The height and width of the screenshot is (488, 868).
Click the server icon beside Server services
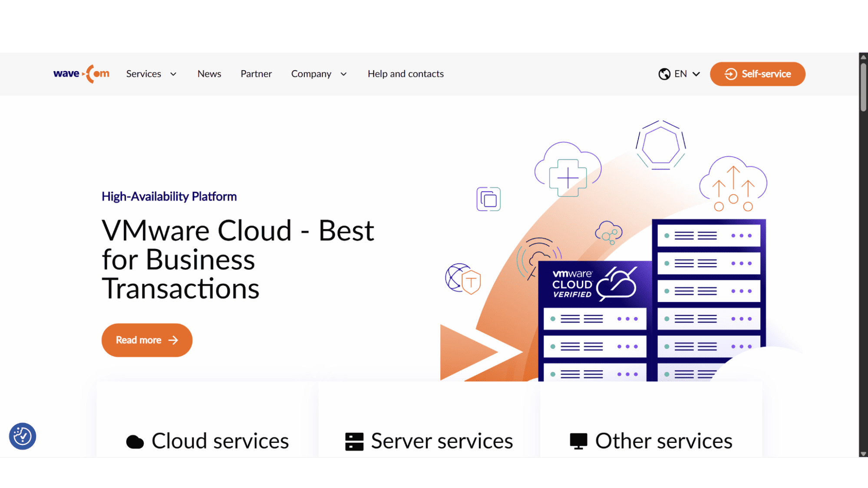(x=354, y=442)
